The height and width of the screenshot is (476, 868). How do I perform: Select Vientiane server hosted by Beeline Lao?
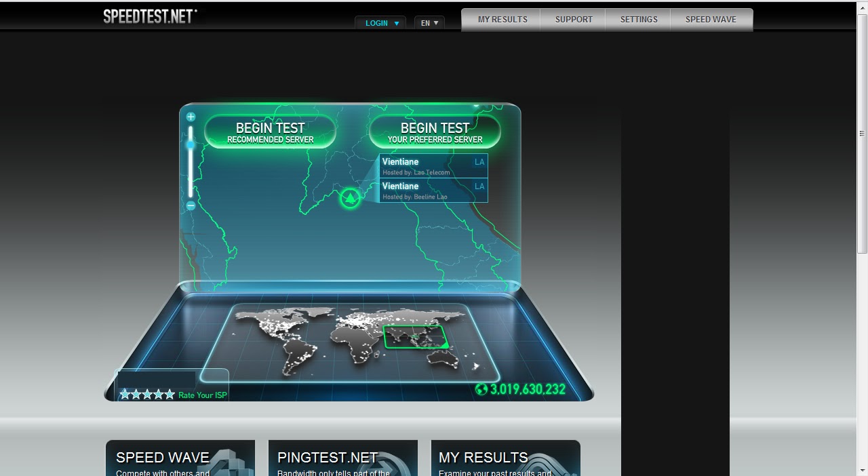433,191
